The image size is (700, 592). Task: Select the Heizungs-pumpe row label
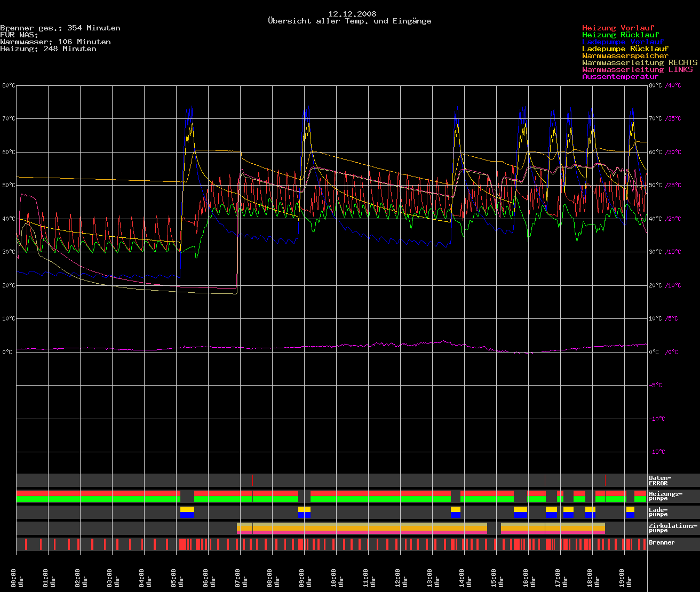(665, 497)
